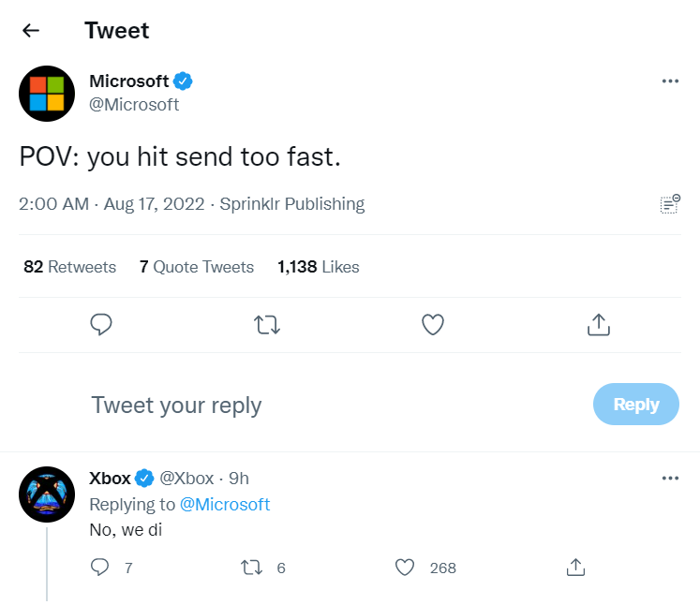The height and width of the screenshot is (605, 700).
Task: Open the 7 Quote Tweets list
Action: [x=197, y=267]
